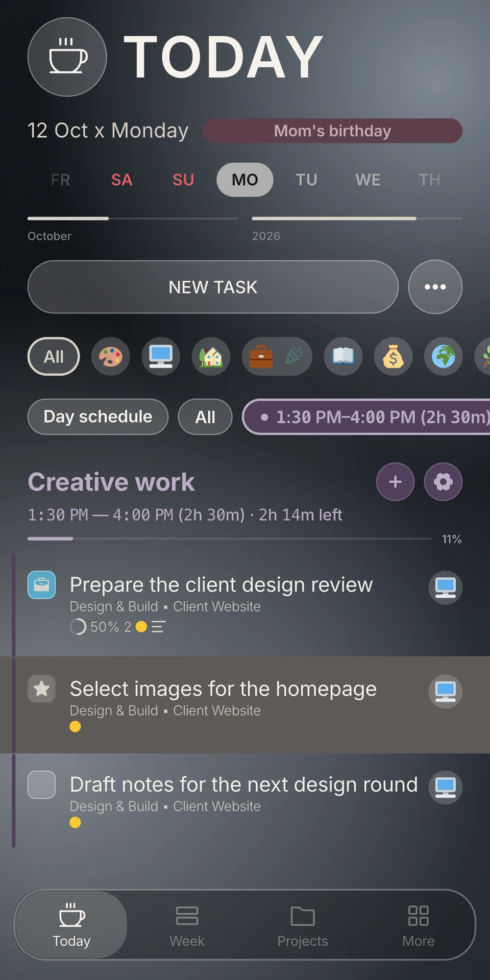Click notes lines icon on client design review
The height and width of the screenshot is (980, 490).
(x=158, y=626)
